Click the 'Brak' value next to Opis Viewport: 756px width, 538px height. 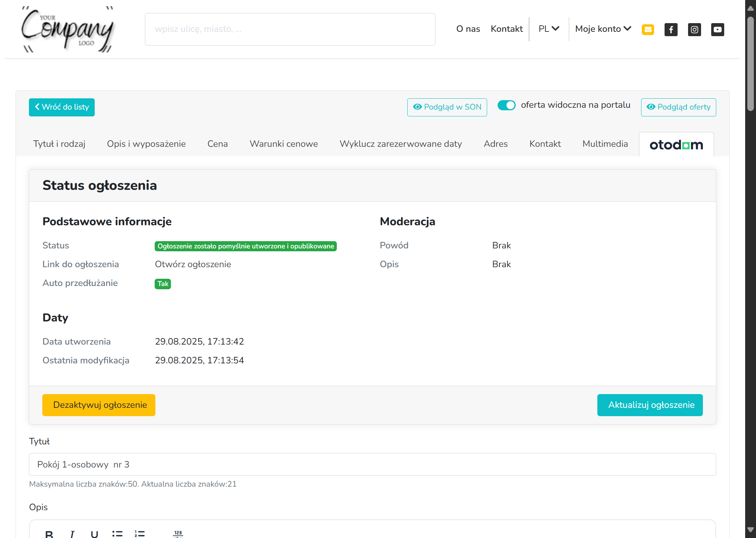click(x=502, y=264)
